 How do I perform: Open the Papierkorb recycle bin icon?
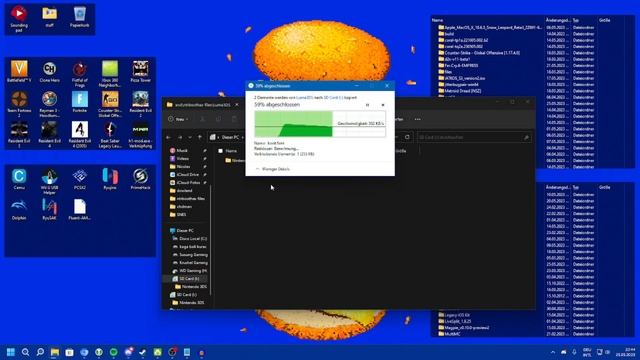80,17
